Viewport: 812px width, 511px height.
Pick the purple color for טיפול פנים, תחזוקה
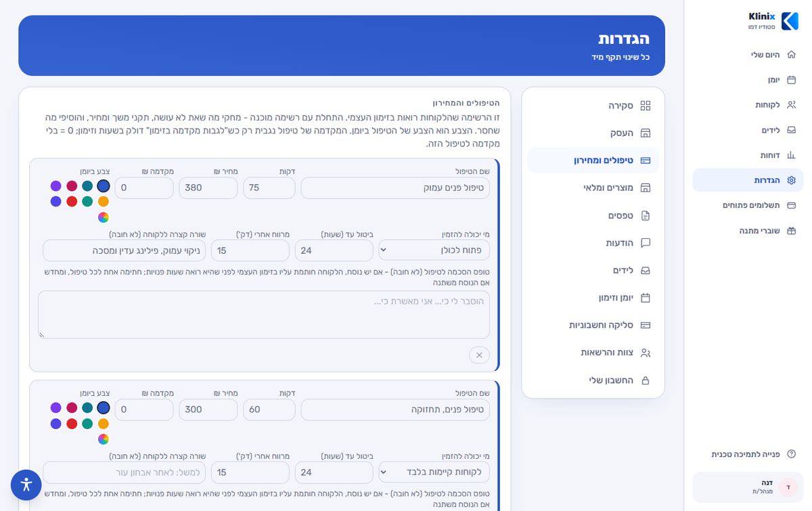point(56,407)
